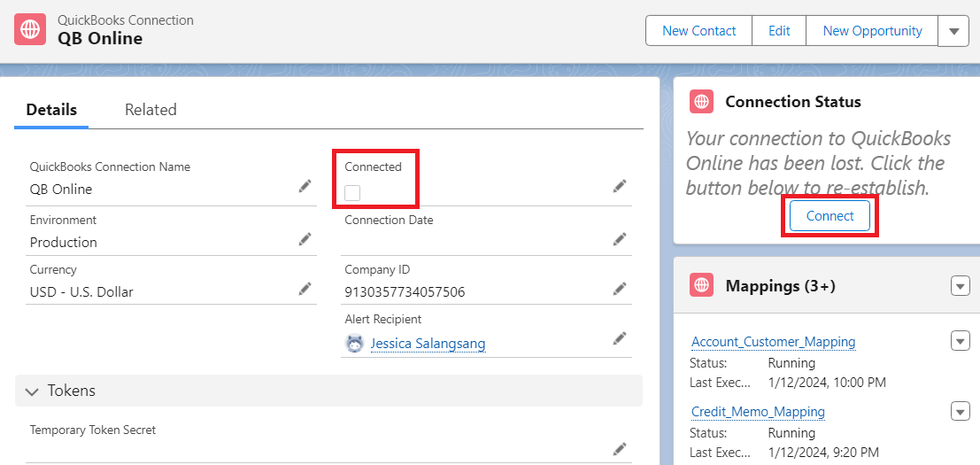
Task: Edit the Alert Recipient pencil icon
Action: click(x=620, y=338)
